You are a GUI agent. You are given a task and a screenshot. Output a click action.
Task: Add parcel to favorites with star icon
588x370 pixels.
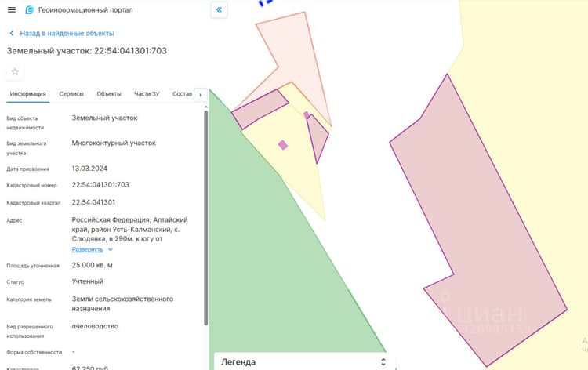15,71
